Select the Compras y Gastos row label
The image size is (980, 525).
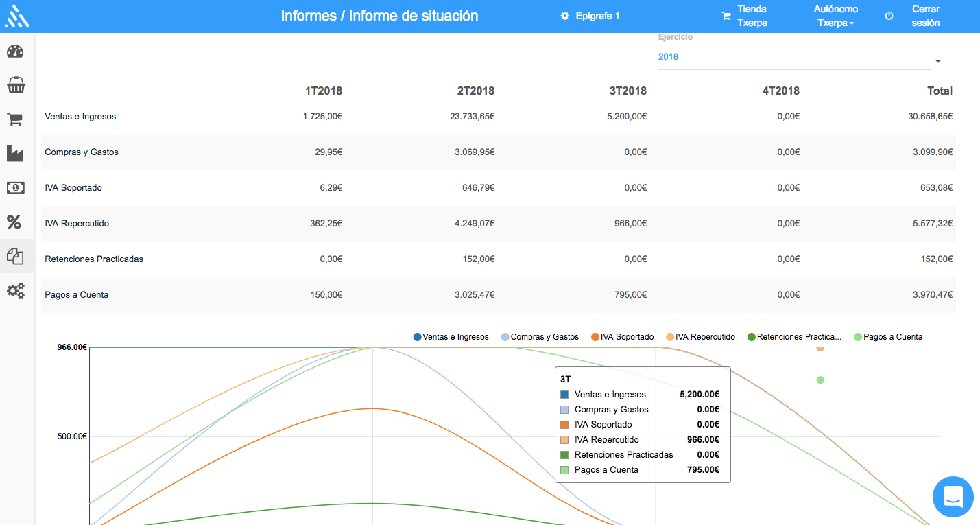tap(82, 152)
